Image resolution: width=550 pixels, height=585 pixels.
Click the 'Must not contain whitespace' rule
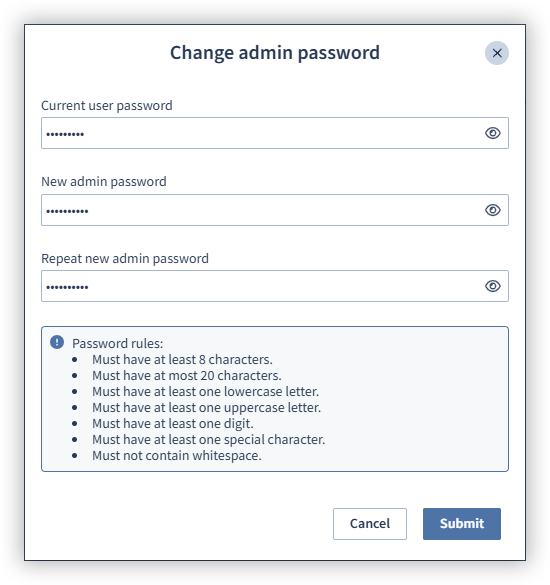click(x=176, y=456)
